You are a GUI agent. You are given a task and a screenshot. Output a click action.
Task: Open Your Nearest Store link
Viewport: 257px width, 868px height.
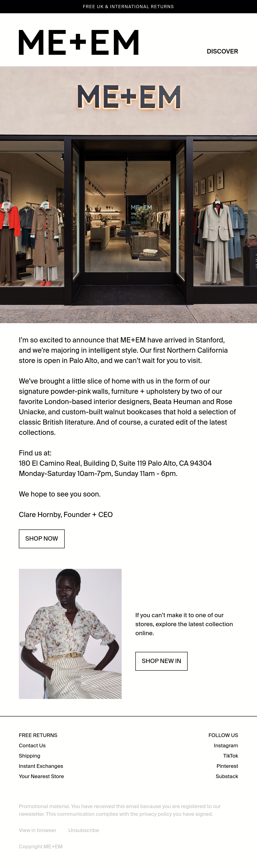point(41,776)
